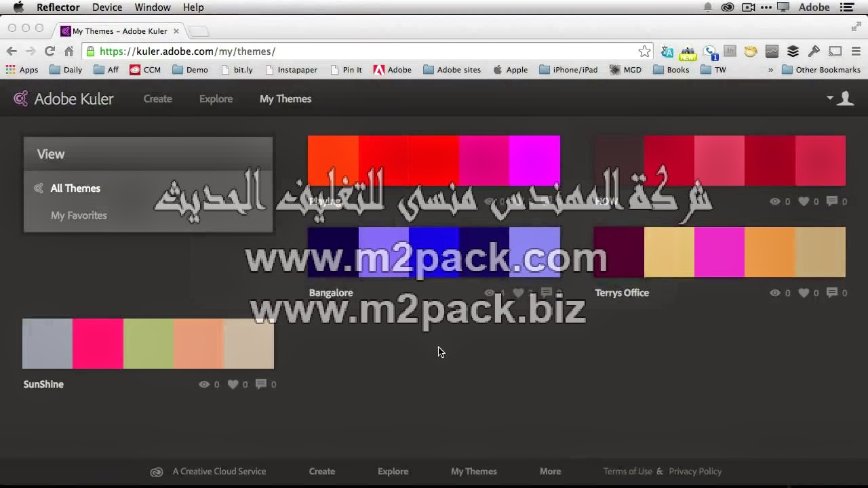The image size is (868, 488).
Task: Open Terms of Use link
Action: (628, 471)
